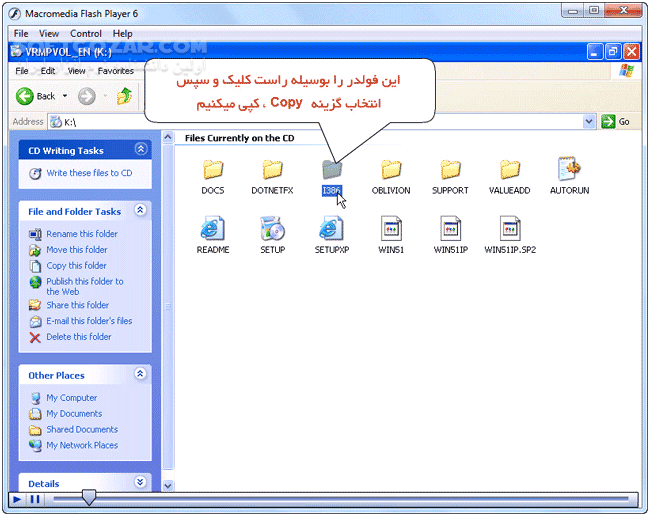
Task: Click the green Go arrow button
Action: (x=608, y=121)
